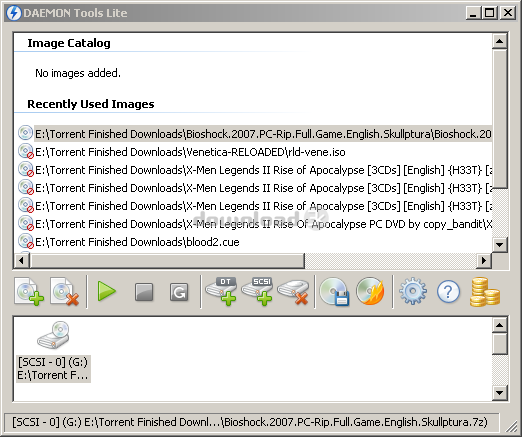Click disc icon beside the Bioshock entry
Viewport: 522px width, 437px height.
(x=25, y=133)
